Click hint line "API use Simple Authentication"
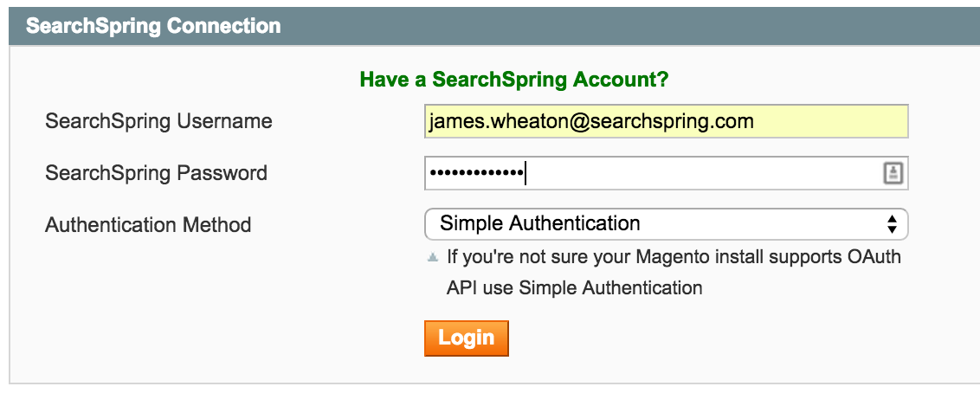 click(574, 287)
